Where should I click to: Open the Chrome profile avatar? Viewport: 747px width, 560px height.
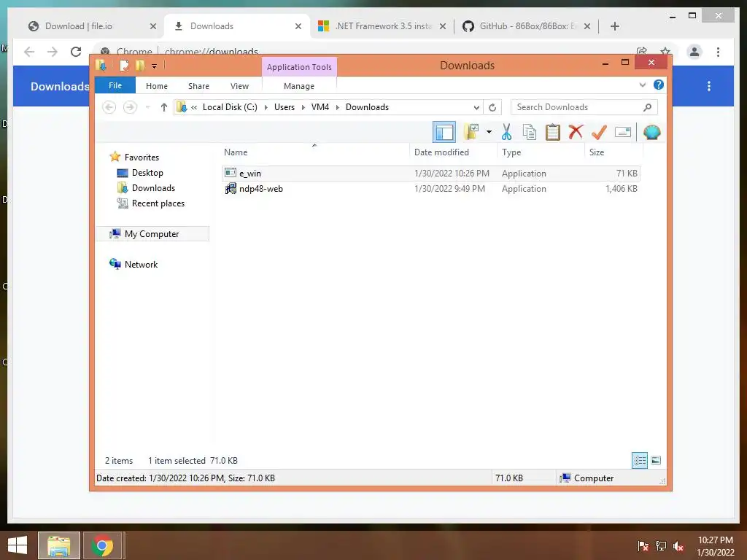[694, 52]
